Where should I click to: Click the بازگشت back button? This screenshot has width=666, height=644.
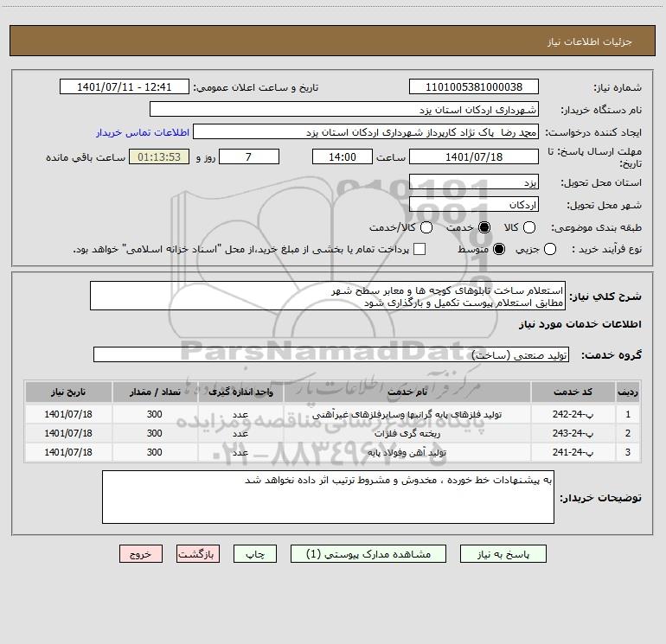point(198,554)
